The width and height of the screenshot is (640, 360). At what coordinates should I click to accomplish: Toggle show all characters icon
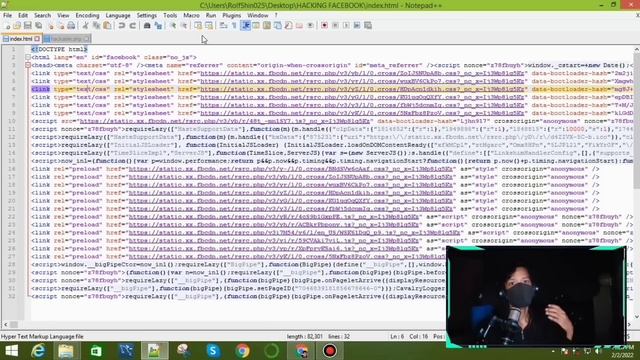234,26
